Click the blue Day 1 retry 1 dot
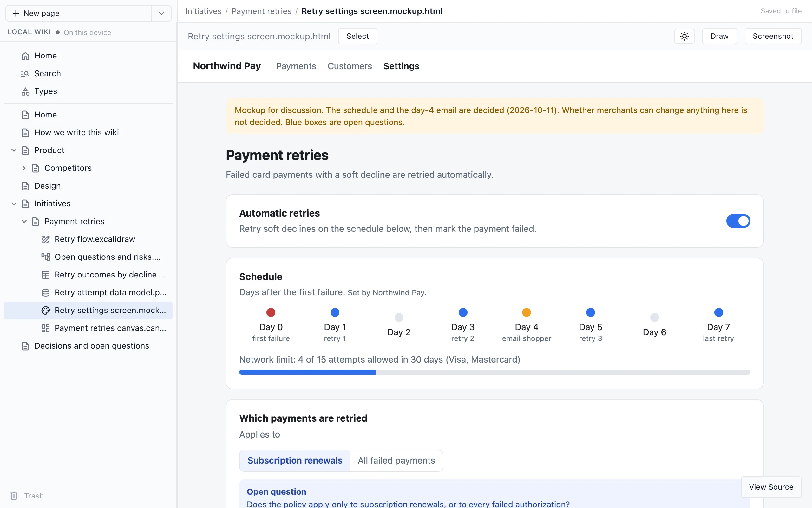 (335, 312)
